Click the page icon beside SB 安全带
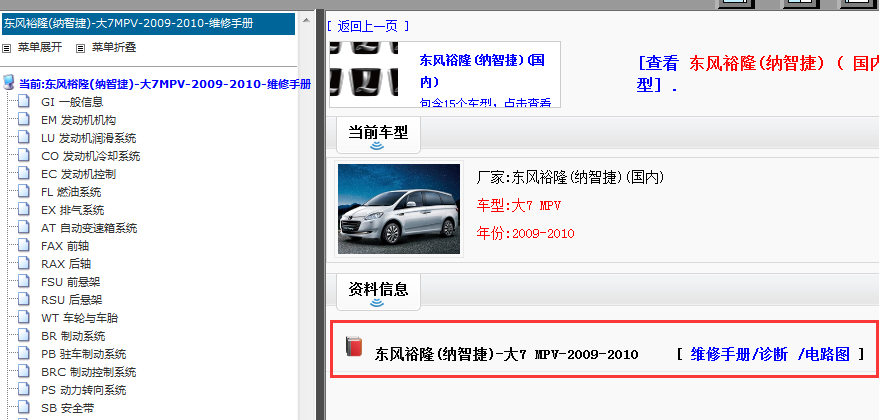The width and height of the screenshot is (879, 420). click(x=23, y=408)
